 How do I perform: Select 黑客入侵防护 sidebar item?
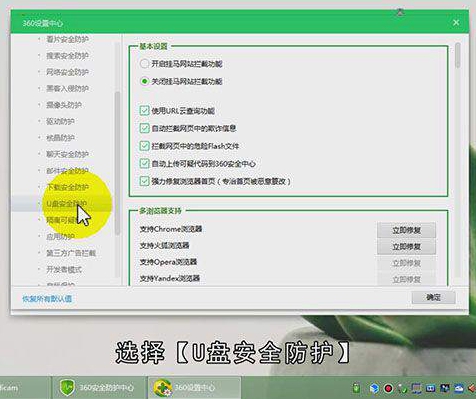click(67, 89)
